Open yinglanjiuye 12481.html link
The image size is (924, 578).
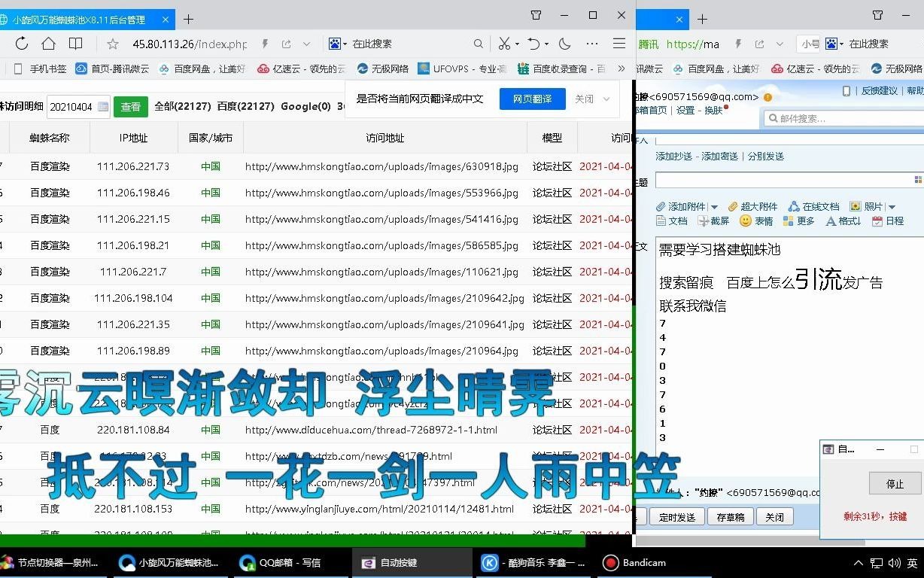click(379, 509)
